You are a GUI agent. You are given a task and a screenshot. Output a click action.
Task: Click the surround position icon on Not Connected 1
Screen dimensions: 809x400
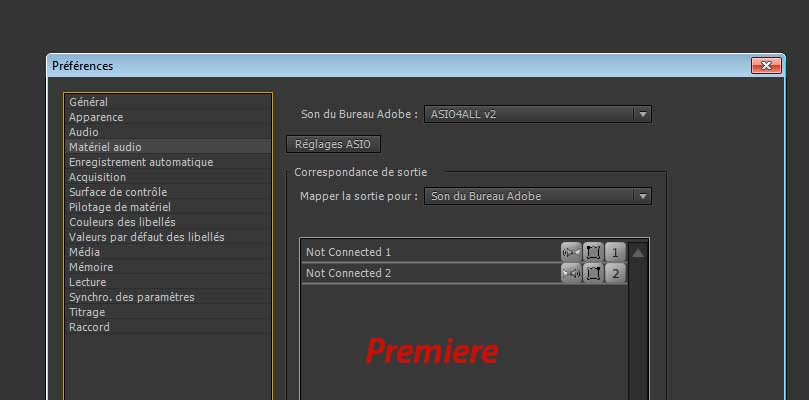click(x=593, y=252)
